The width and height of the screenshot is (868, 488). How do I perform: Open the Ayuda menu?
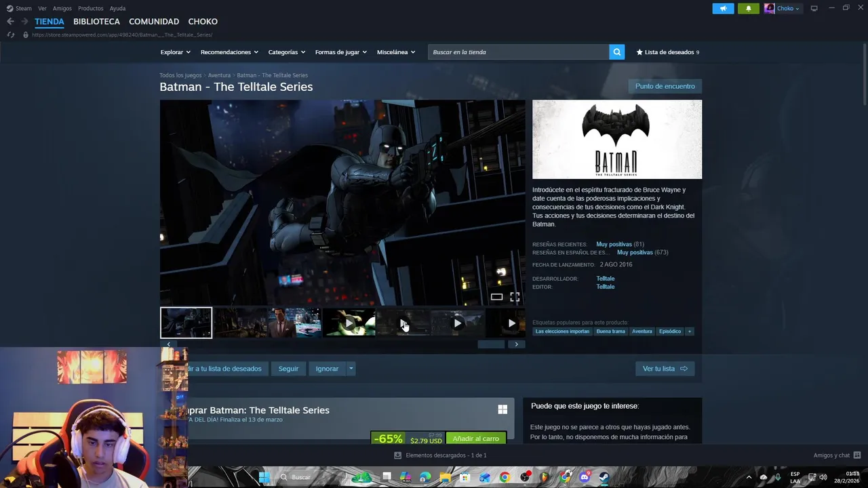coord(117,8)
